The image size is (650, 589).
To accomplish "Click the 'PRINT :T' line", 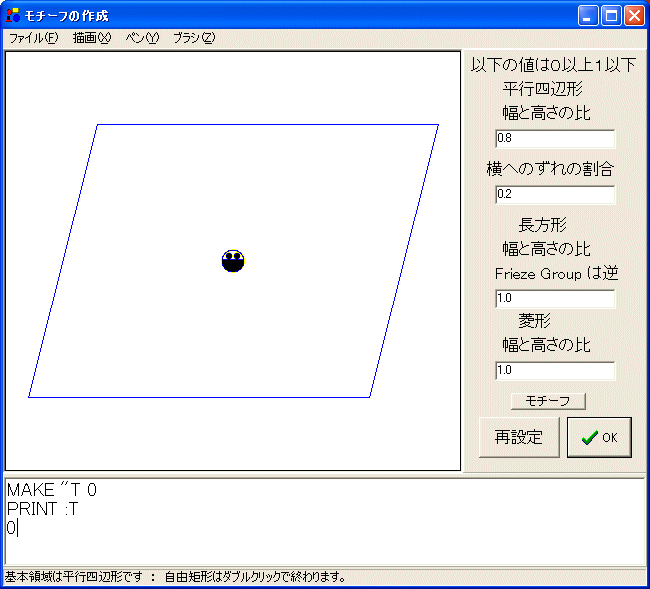I will [42, 509].
